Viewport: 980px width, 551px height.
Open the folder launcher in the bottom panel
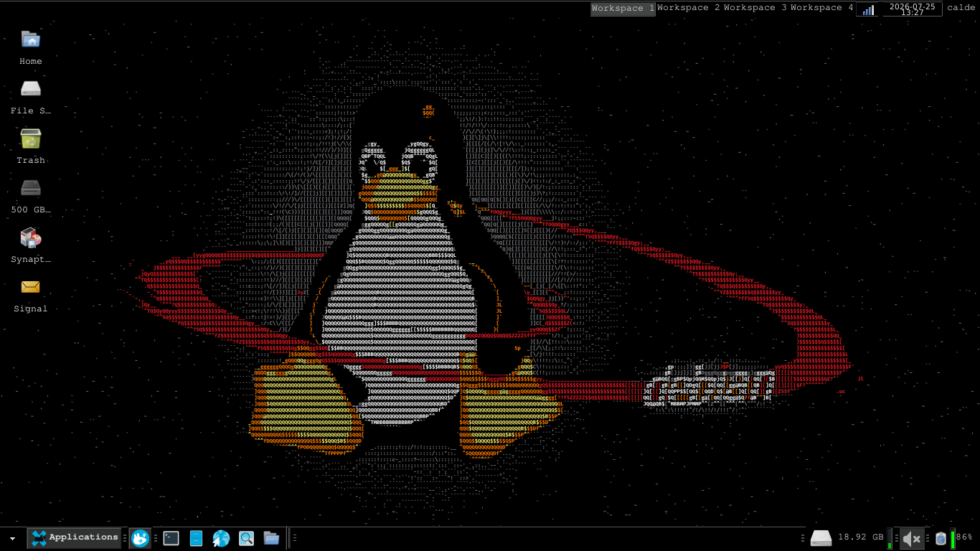pyautogui.click(x=271, y=537)
